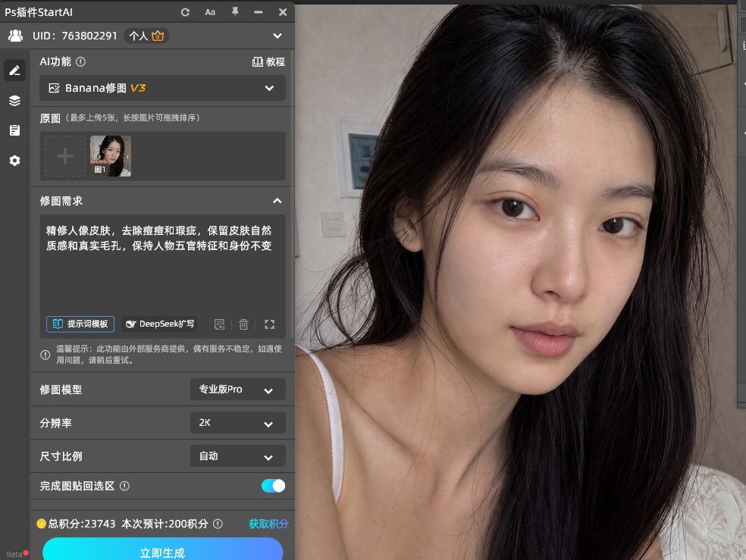The width and height of the screenshot is (746, 560).
Task: Open the 修图模型 专业版Pro dropdown
Action: click(238, 389)
